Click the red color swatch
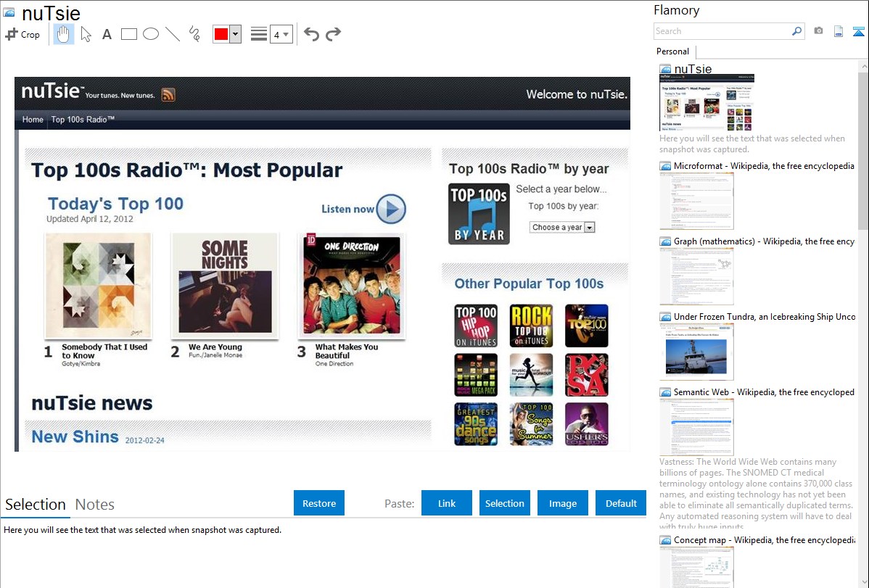 click(221, 34)
